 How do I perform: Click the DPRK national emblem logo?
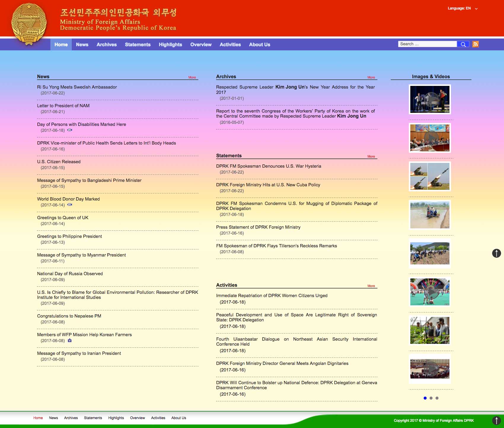(29, 24)
